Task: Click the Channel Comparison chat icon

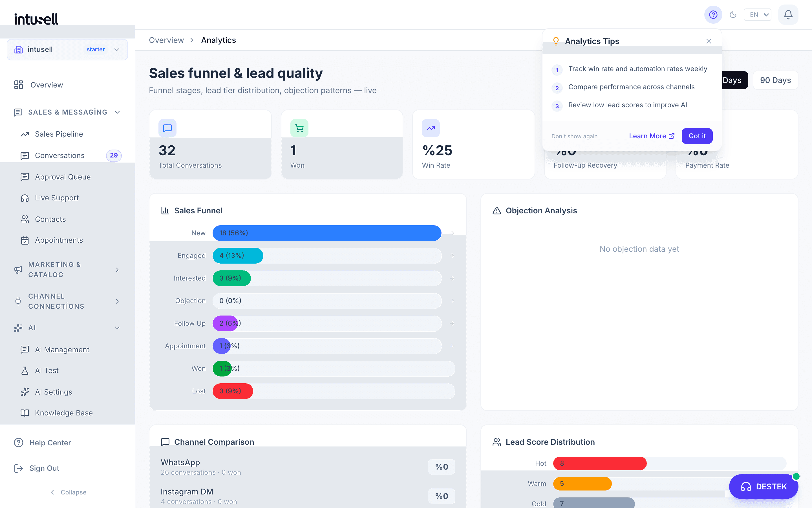Action: tap(165, 442)
